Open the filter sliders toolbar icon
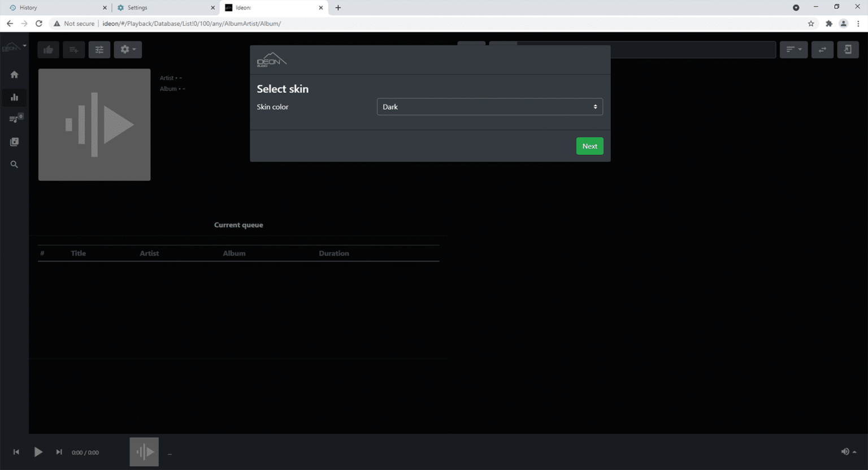 [x=99, y=49]
